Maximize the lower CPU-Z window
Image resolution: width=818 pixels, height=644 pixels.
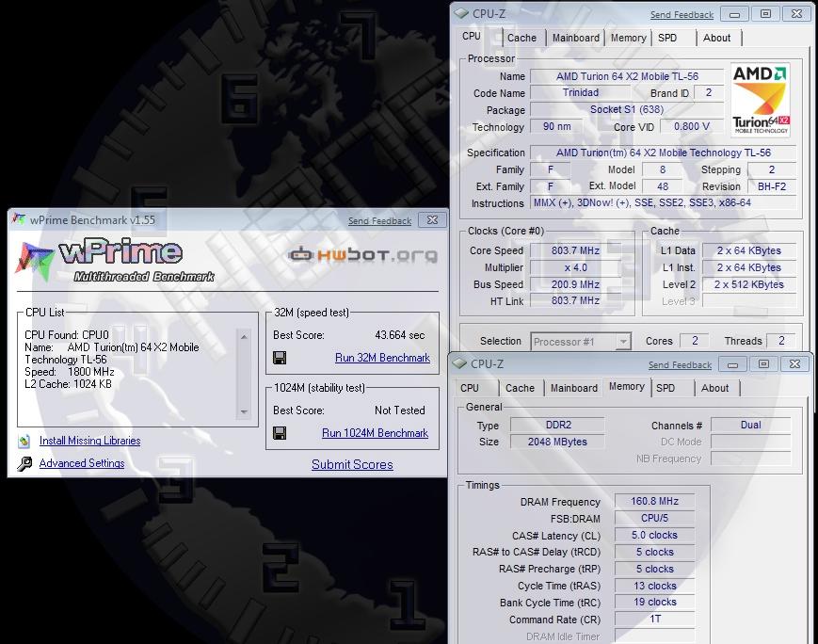click(x=763, y=363)
